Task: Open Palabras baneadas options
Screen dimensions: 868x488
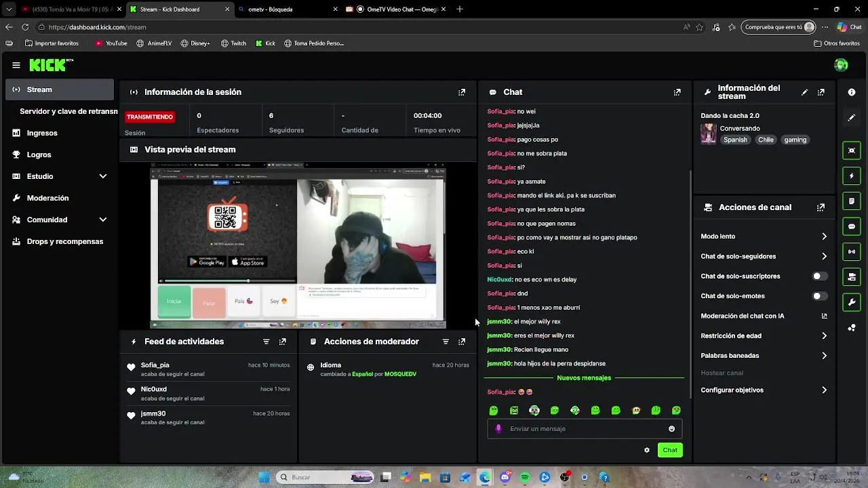Action: 764,356
